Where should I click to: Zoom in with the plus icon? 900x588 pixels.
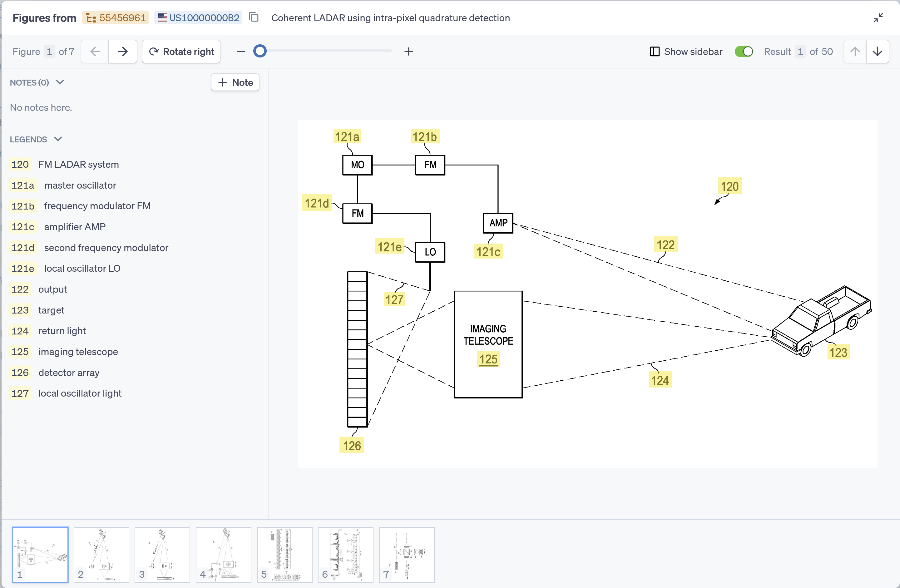pyautogui.click(x=408, y=52)
